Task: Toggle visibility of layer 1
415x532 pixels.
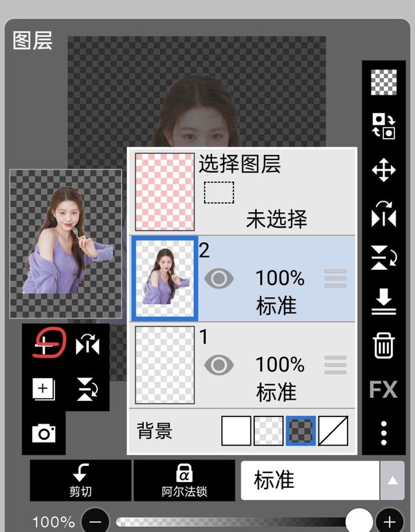Action: (219, 365)
